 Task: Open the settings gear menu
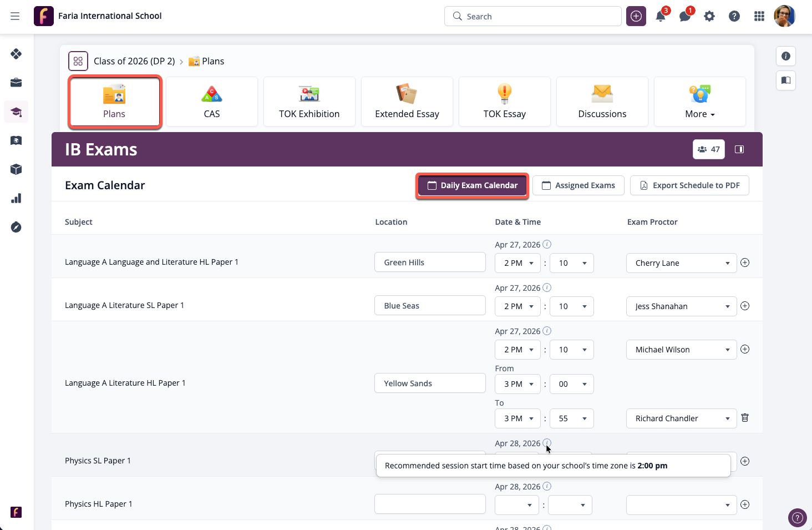[709, 16]
